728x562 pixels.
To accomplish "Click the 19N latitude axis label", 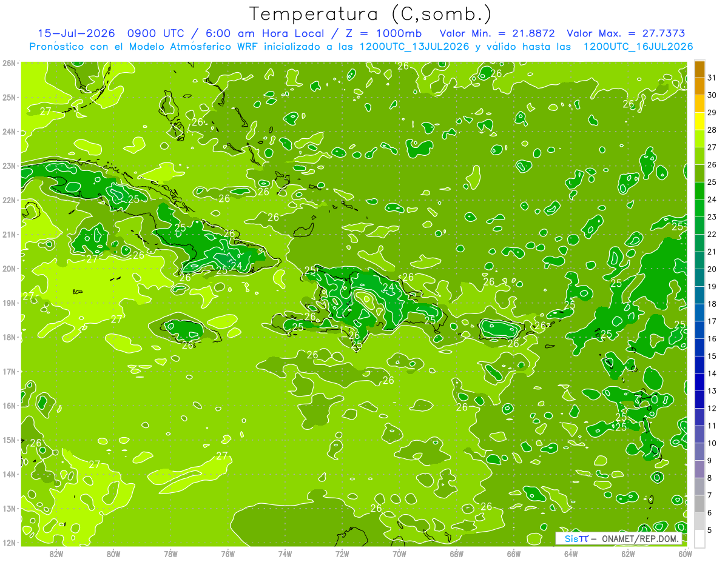I will tap(9, 303).
